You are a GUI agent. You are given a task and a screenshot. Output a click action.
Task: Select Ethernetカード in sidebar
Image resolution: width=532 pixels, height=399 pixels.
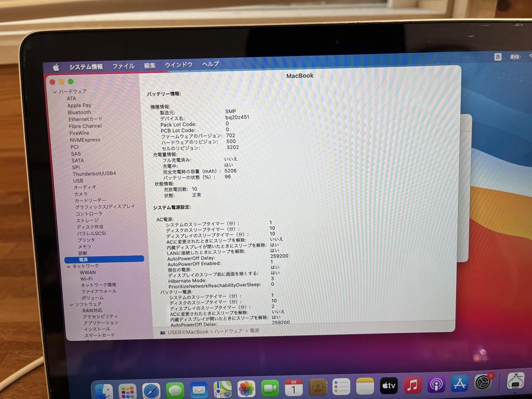coord(85,119)
